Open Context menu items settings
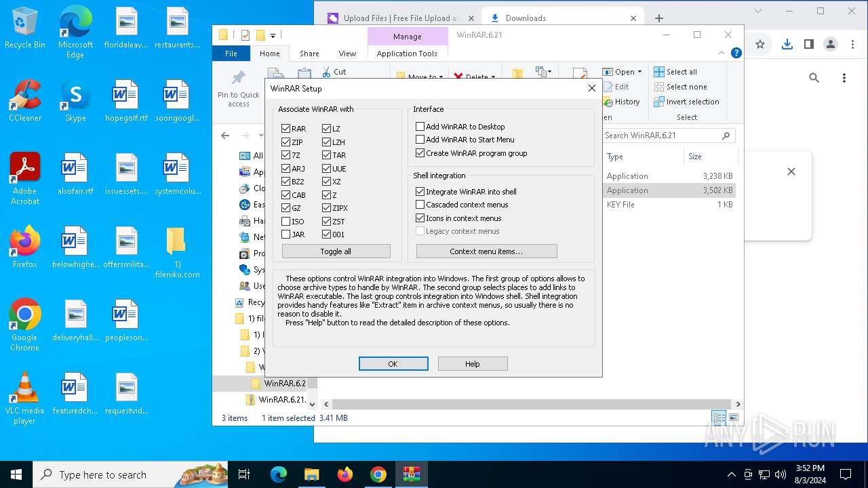The width and height of the screenshot is (868, 488). 486,251
